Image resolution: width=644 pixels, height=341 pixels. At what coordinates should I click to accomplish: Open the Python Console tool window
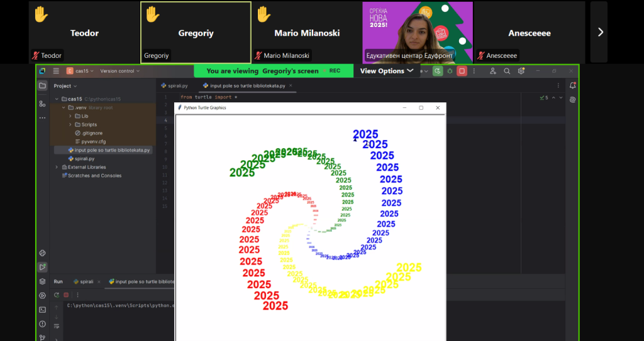[42, 253]
